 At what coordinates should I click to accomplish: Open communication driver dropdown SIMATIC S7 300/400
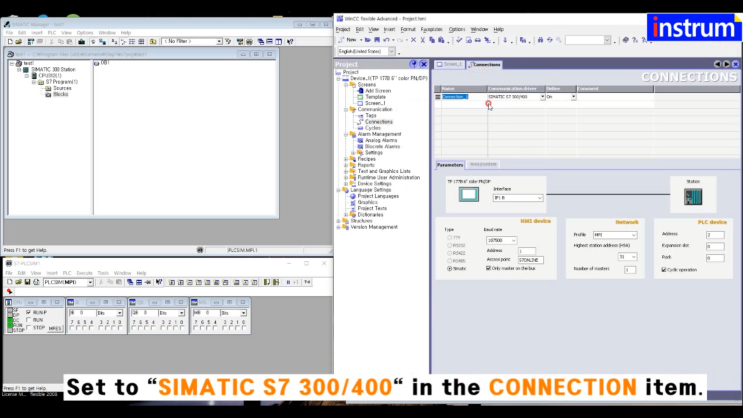click(x=542, y=97)
